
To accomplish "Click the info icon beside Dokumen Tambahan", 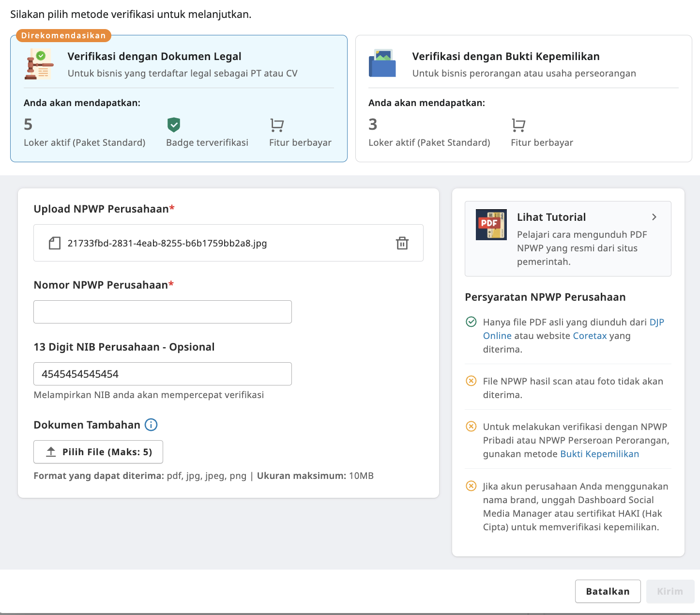I will click(151, 425).
